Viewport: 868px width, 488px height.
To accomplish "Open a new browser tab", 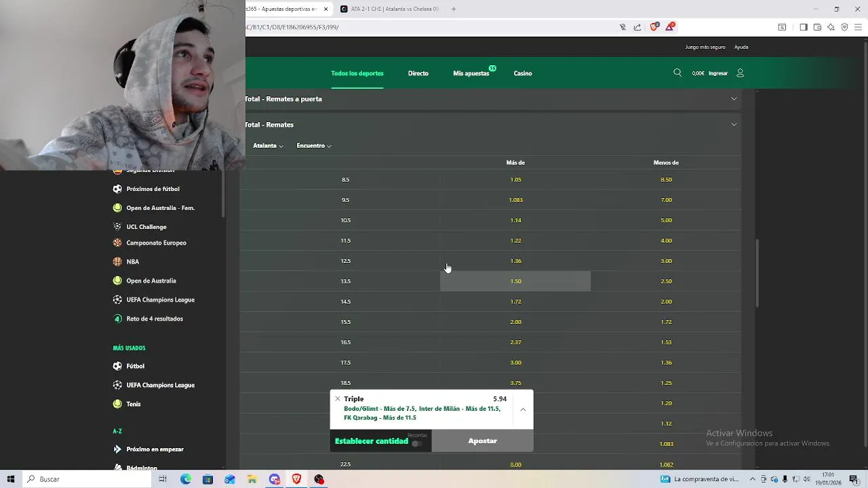I will 454,9.
